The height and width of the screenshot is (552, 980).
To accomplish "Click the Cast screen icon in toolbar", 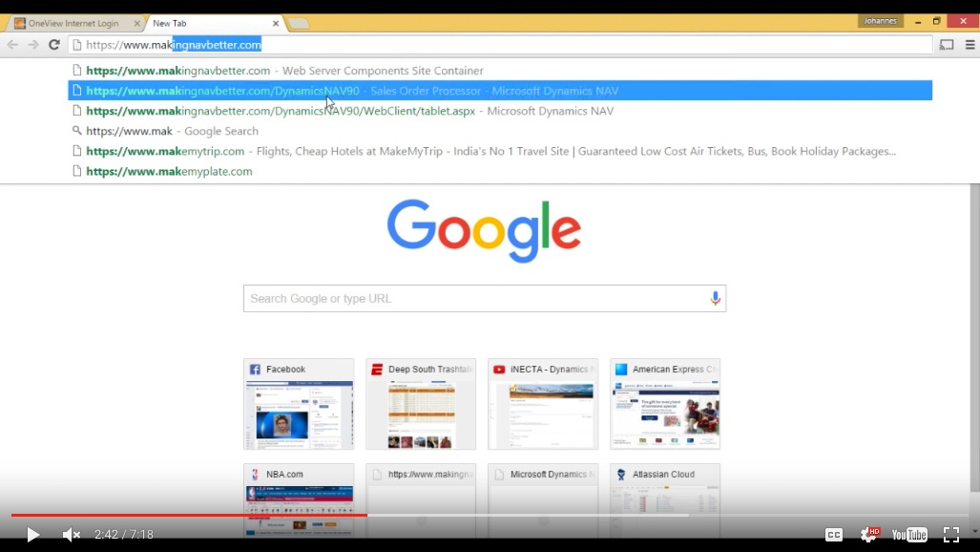I will pos(947,45).
